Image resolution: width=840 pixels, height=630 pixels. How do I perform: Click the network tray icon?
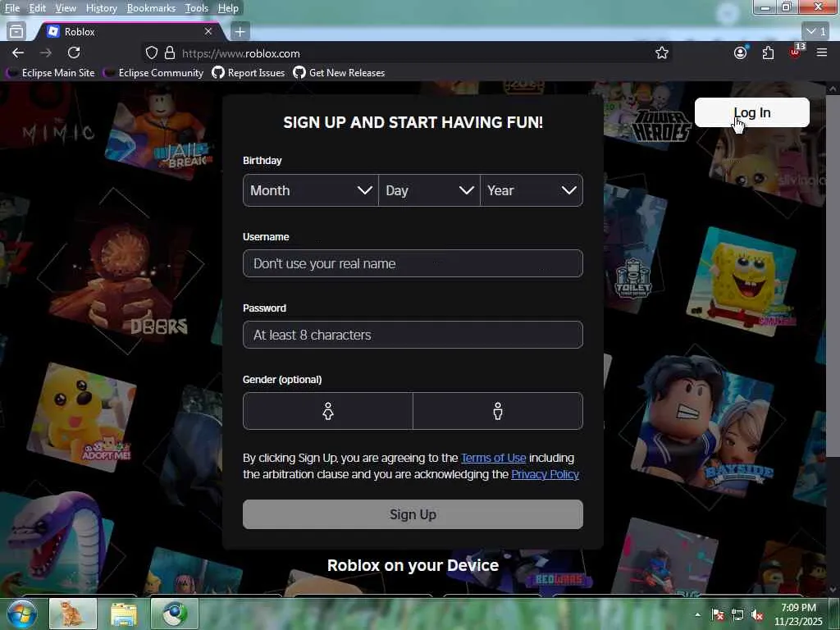pyautogui.click(x=737, y=614)
